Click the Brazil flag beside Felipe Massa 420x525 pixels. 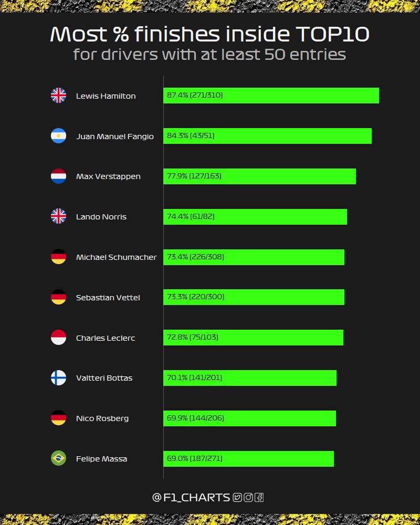[58, 458]
